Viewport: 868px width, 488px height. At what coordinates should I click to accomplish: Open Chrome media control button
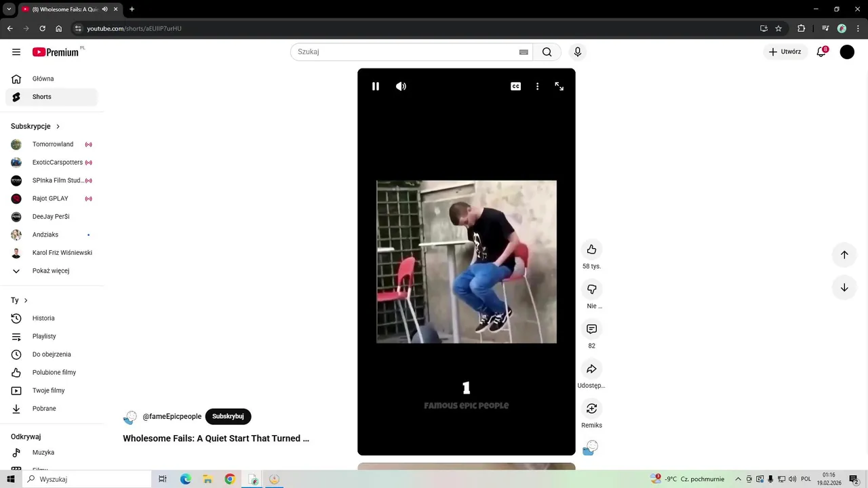pos(825,28)
